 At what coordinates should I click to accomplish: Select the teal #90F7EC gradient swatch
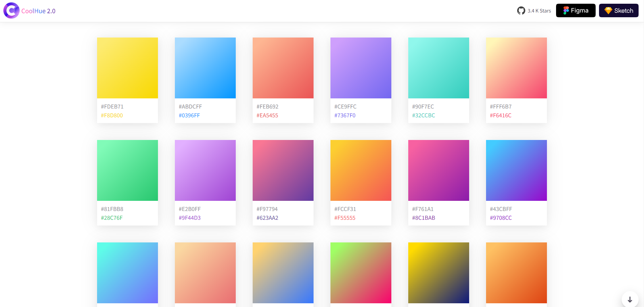tap(439, 68)
